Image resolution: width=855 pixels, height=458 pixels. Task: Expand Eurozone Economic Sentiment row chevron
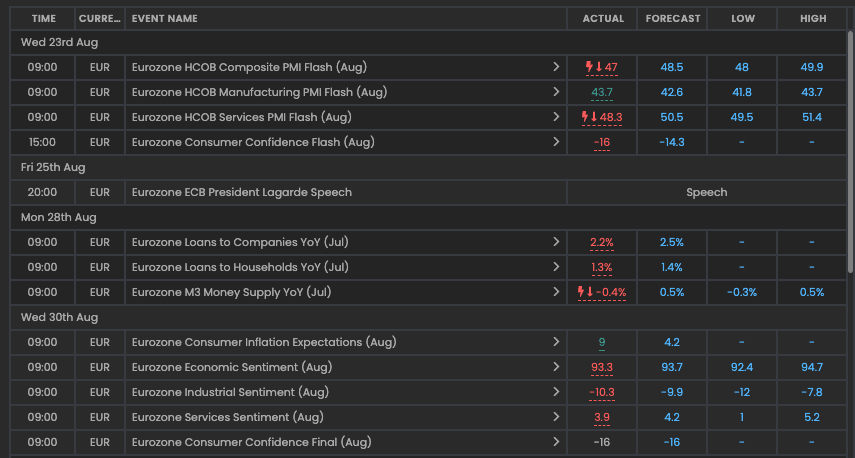click(556, 367)
